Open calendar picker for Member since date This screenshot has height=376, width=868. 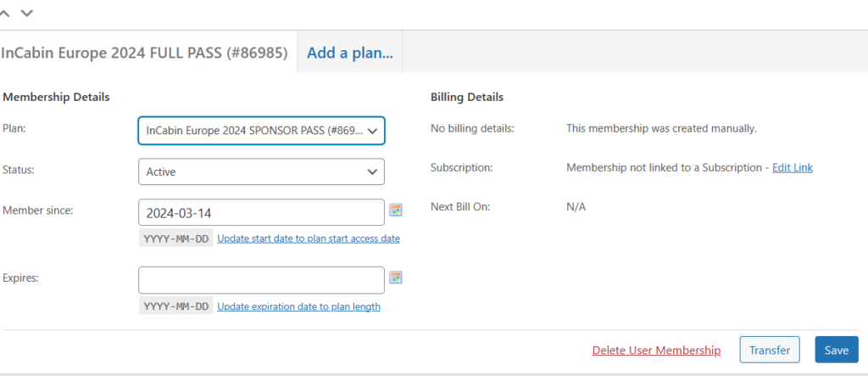[395, 210]
